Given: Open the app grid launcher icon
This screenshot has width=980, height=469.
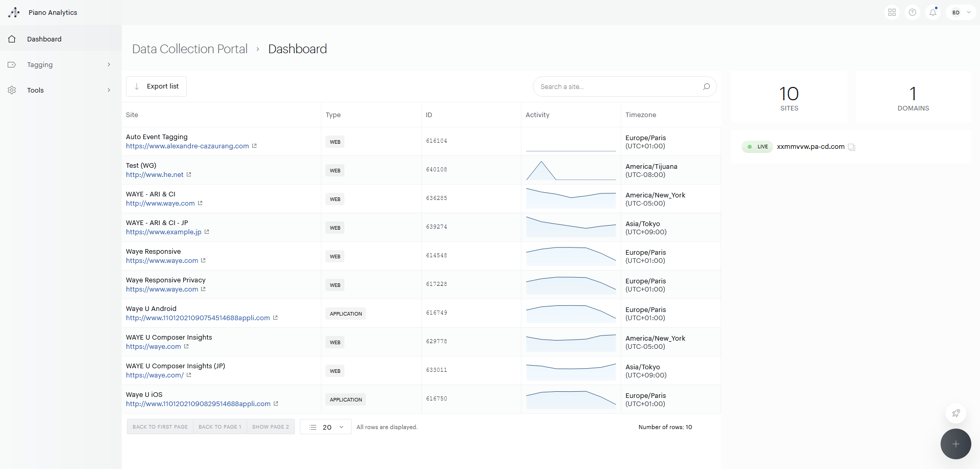Looking at the screenshot, I should pyautogui.click(x=892, y=12).
